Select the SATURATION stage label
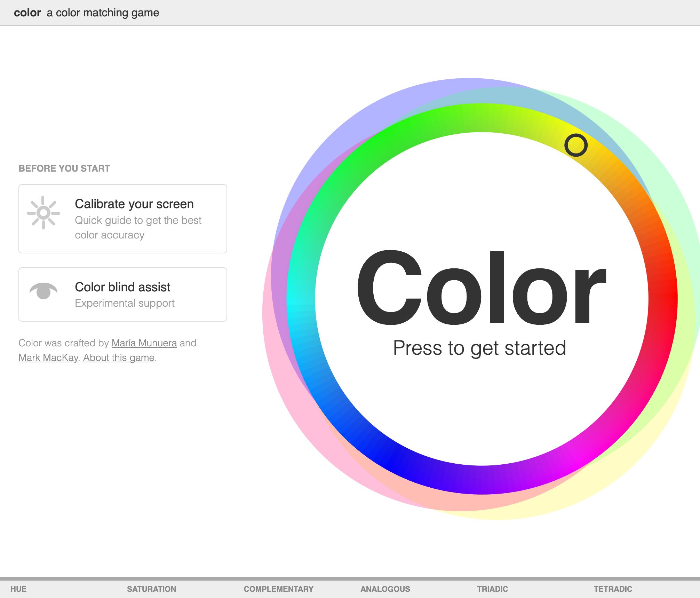700x598 pixels. (151, 589)
